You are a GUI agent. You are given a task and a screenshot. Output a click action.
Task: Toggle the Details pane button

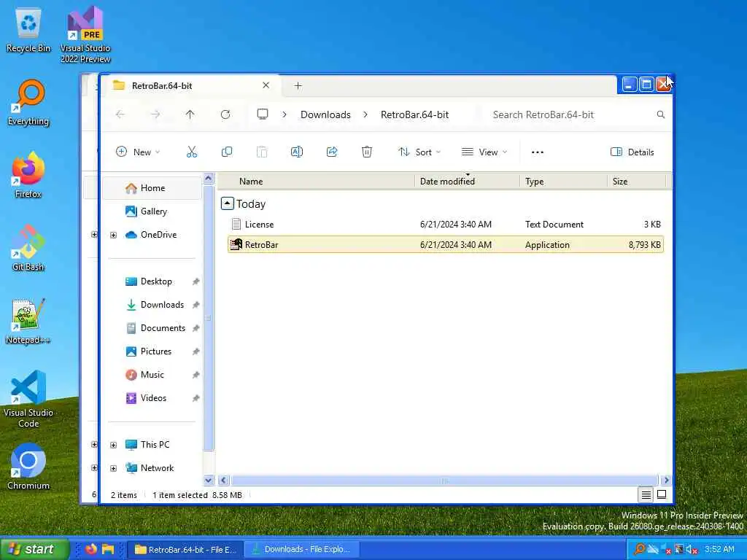coord(632,152)
